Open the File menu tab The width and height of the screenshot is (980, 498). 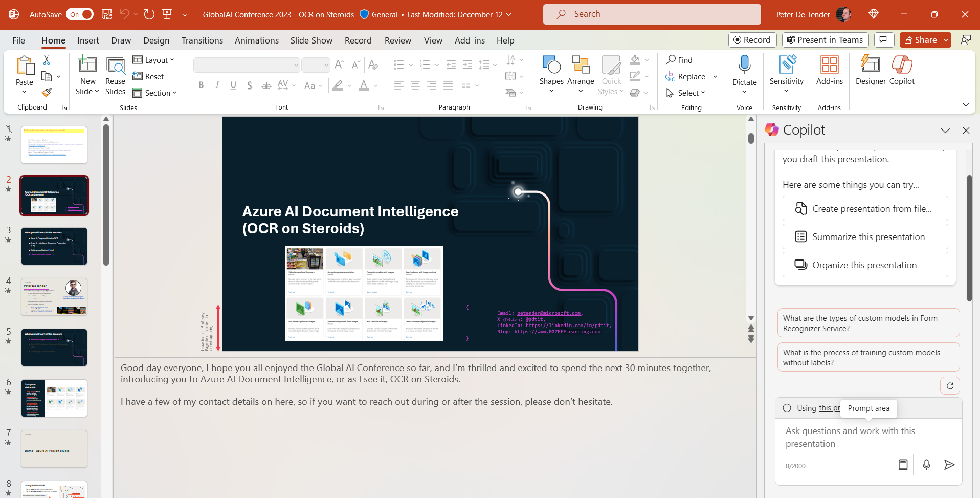[18, 40]
